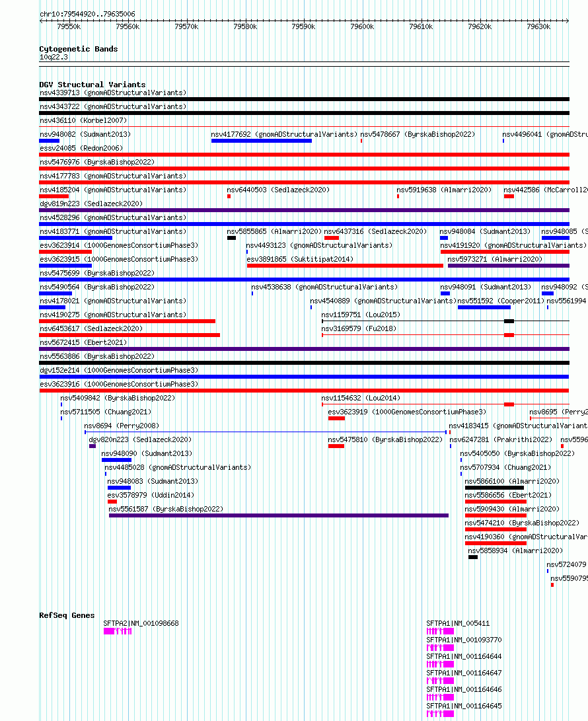Open the nsv4178021 variant label
The image size is (588, 721).
point(113,301)
